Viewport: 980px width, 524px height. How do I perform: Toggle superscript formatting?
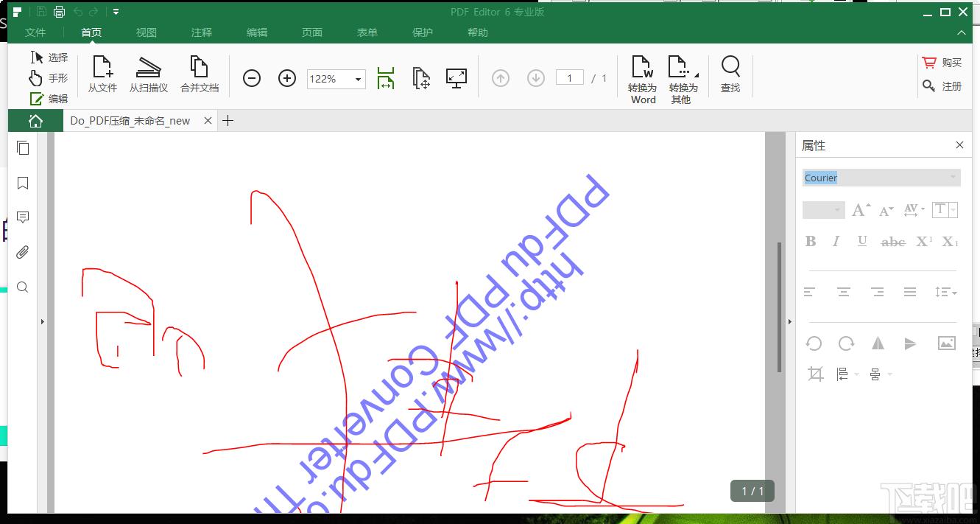pyautogui.click(x=925, y=241)
